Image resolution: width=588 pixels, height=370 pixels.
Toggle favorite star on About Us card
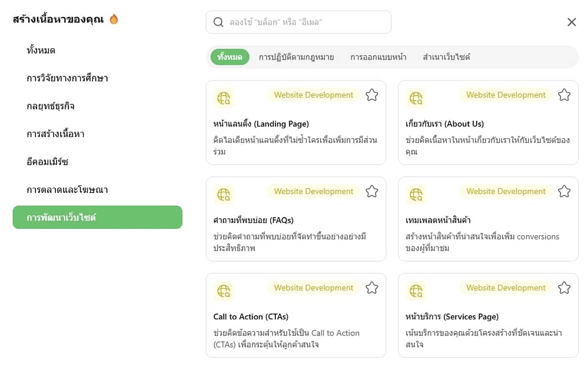click(x=564, y=95)
